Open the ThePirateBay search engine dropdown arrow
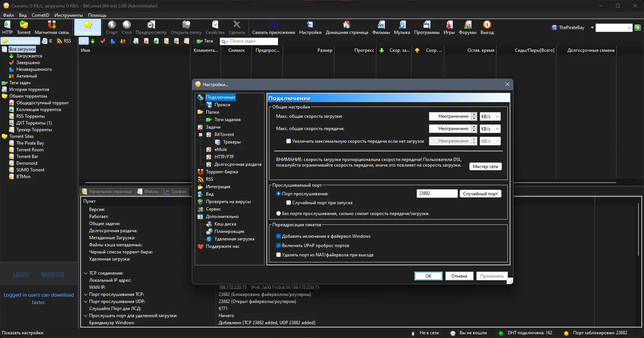The width and height of the screenshot is (644, 338). click(x=592, y=28)
